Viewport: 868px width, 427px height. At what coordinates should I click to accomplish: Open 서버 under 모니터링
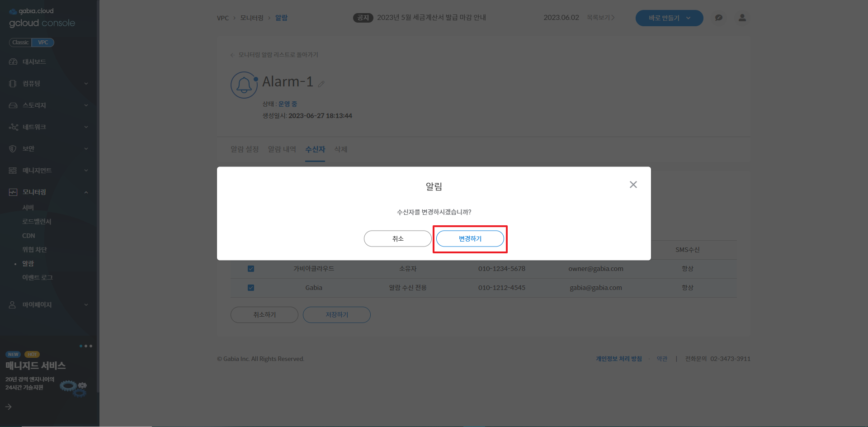tap(28, 207)
